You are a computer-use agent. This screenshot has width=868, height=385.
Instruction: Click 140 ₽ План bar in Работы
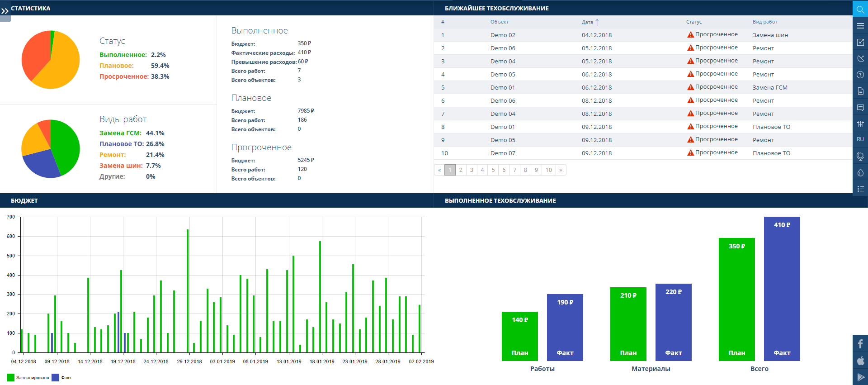click(519, 336)
